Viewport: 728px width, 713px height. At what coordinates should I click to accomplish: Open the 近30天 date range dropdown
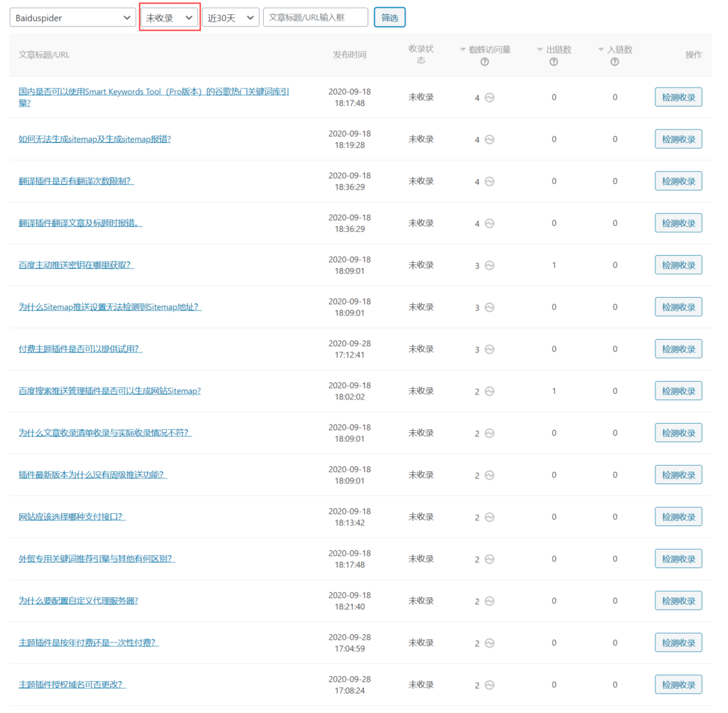point(230,18)
